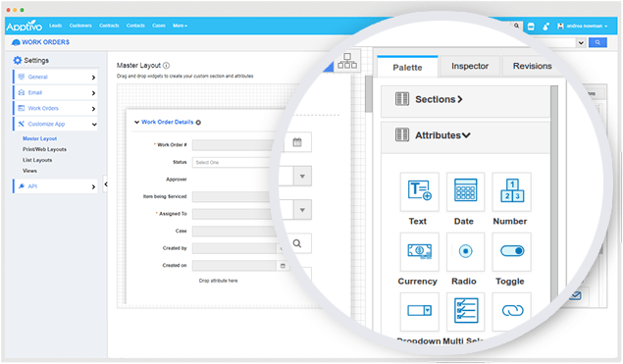Open the hierarchy layout icon
Image resolution: width=623 pixels, height=364 pixels.
click(x=347, y=61)
